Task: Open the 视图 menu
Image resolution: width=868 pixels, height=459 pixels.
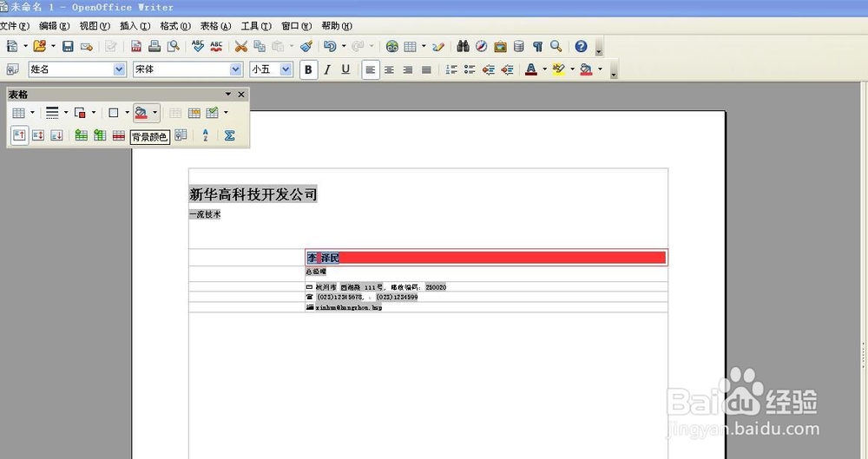Action: [95, 26]
